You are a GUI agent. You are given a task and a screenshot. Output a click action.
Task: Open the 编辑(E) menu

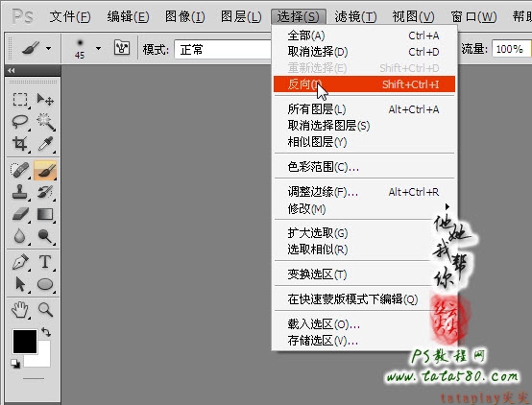(128, 16)
